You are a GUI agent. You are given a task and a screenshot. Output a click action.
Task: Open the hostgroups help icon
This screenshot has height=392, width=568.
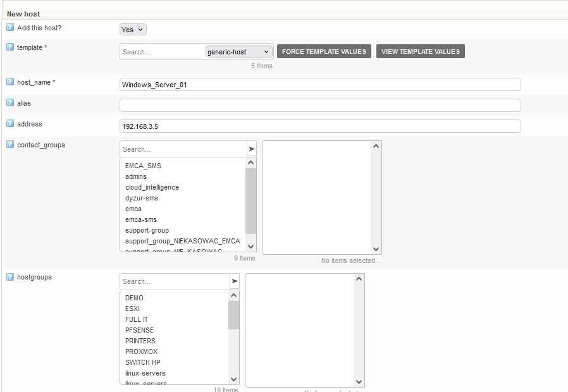10,277
